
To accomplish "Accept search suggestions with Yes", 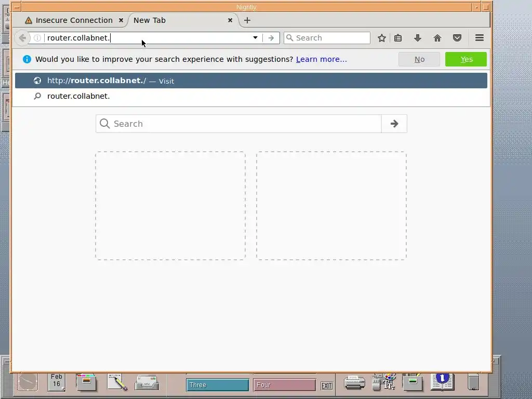I will [466, 59].
